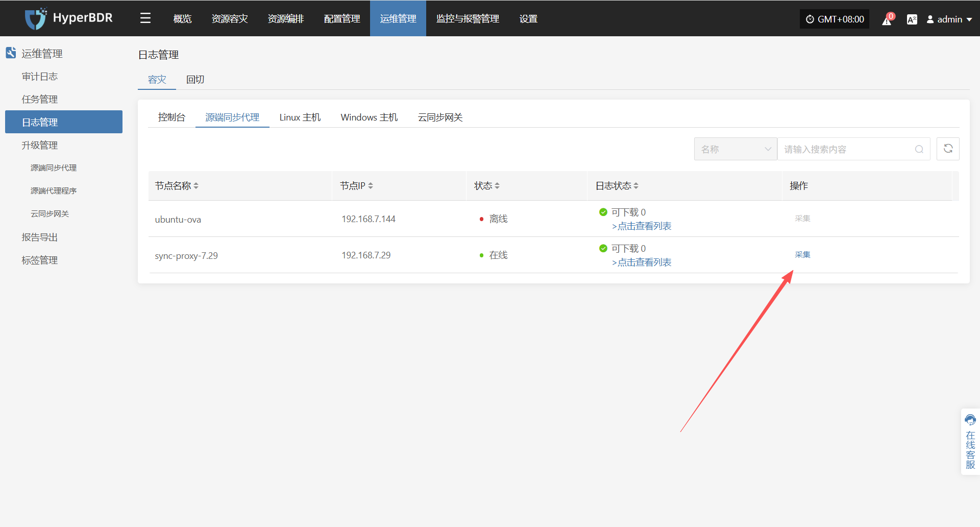Click IP address 192.168.7.144
The height and width of the screenshot is (527, 980).
tap(369, 219)
